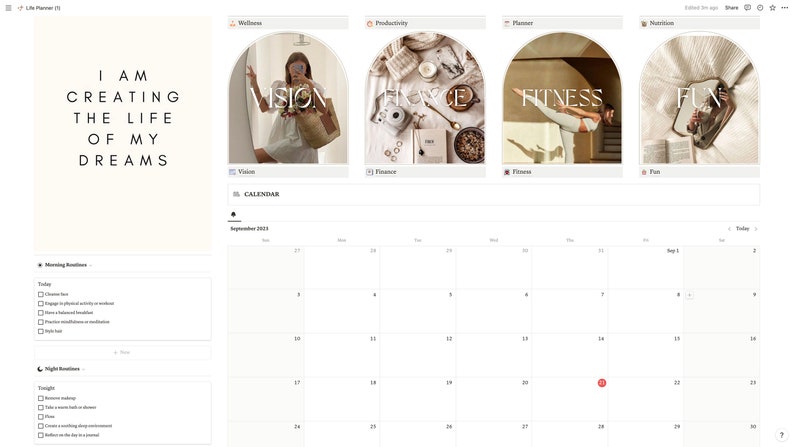Click the help question mark button

(x=781, y=435)
